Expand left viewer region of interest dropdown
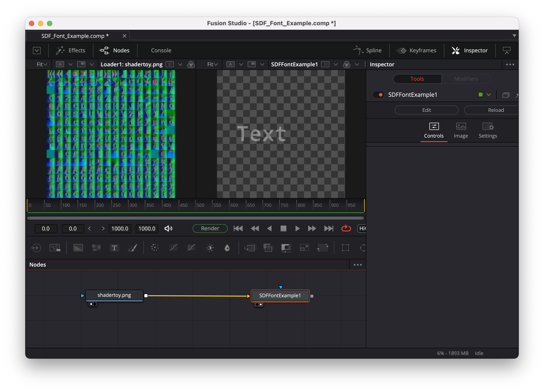544x392 pixels. tap(180, 65)
